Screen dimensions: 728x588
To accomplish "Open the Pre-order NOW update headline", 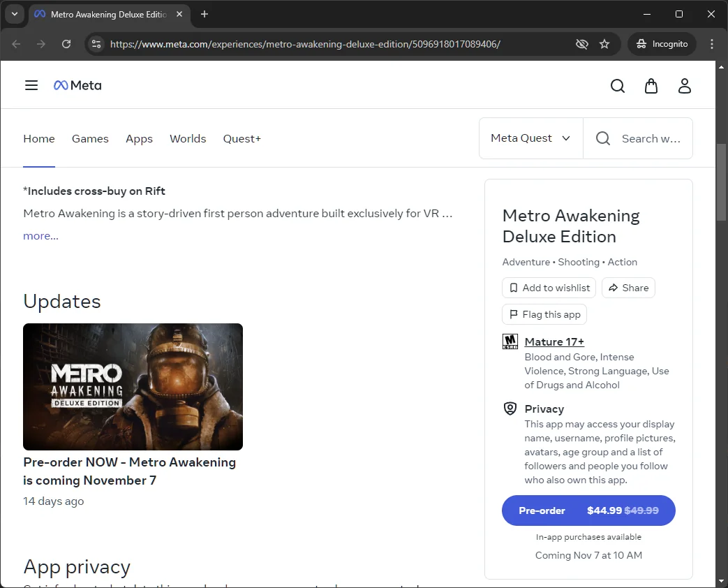I will click(x=130, y=471).
